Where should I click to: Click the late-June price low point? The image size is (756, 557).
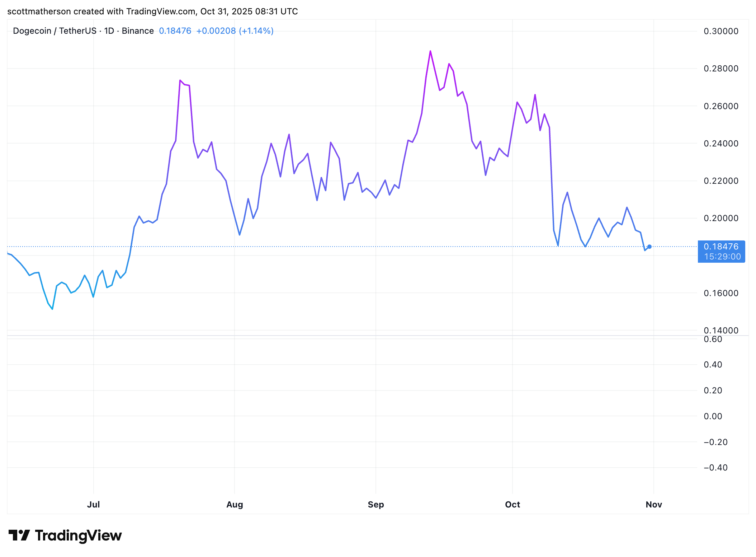tap(52, 309)
